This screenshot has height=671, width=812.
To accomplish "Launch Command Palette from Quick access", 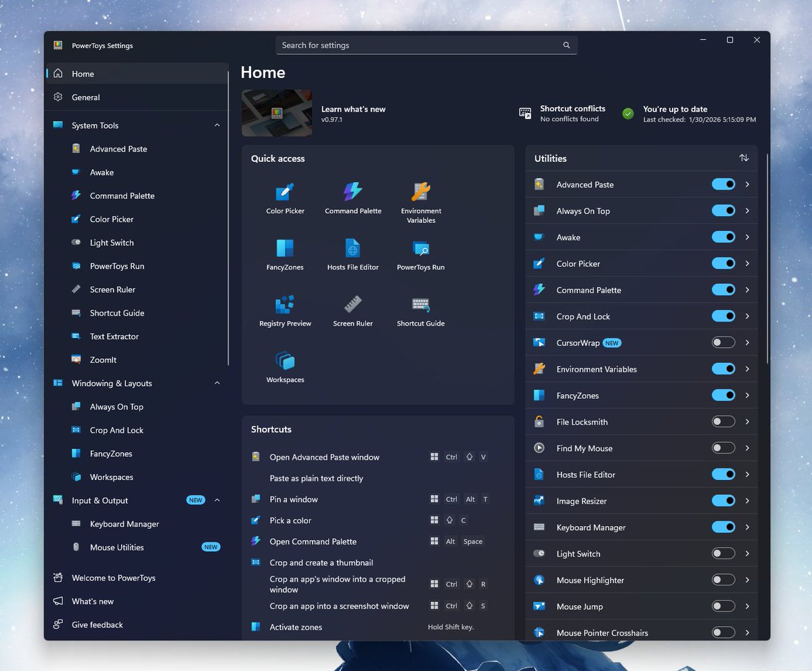I will [x=353, y=198].
